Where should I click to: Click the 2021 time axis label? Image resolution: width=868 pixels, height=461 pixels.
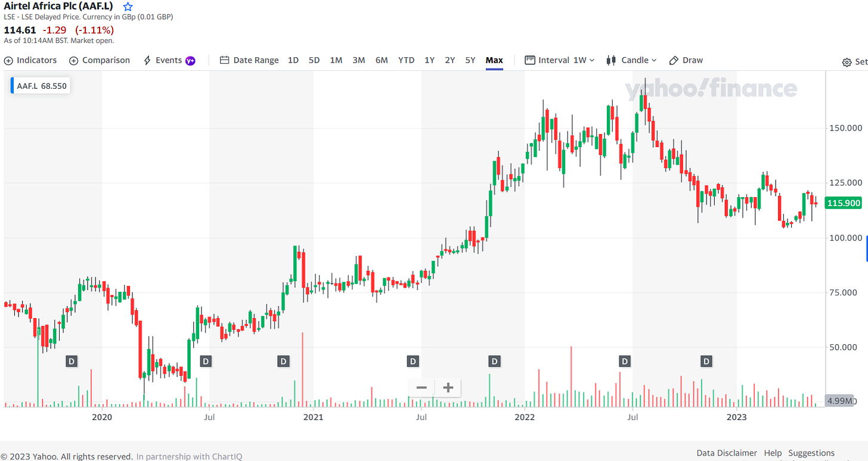tap(313, 417)
